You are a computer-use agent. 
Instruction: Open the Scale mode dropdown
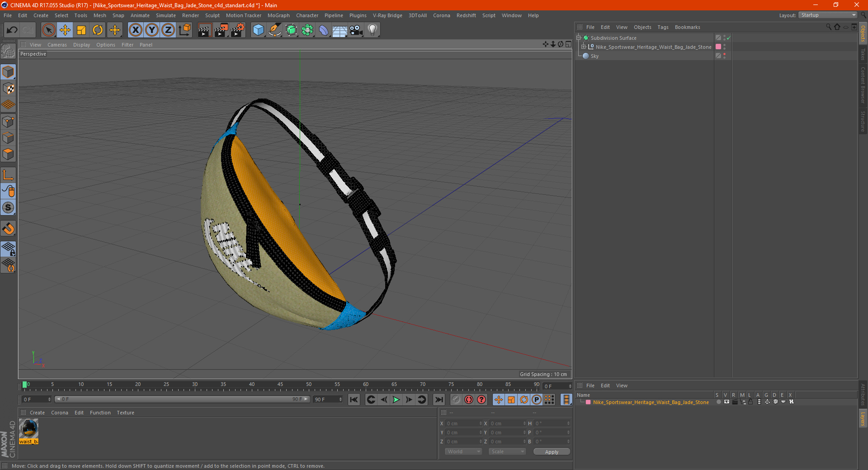click(507, 451)
